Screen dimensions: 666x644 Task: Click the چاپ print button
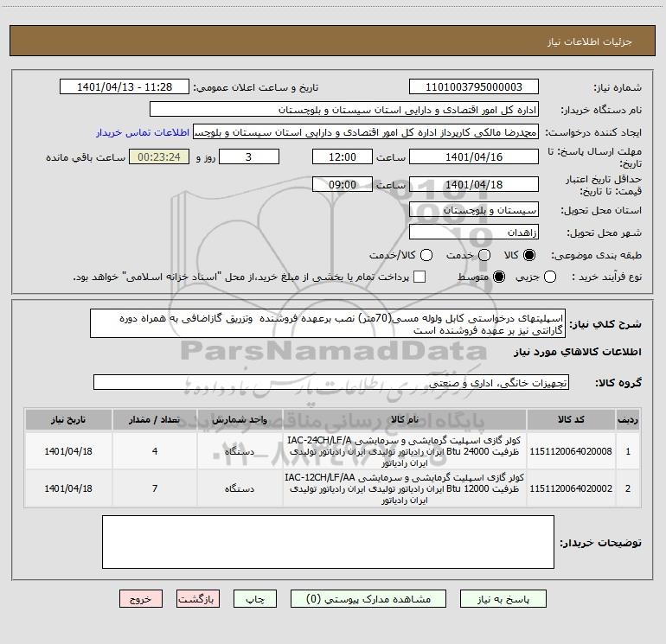click(x=255, y=598)
